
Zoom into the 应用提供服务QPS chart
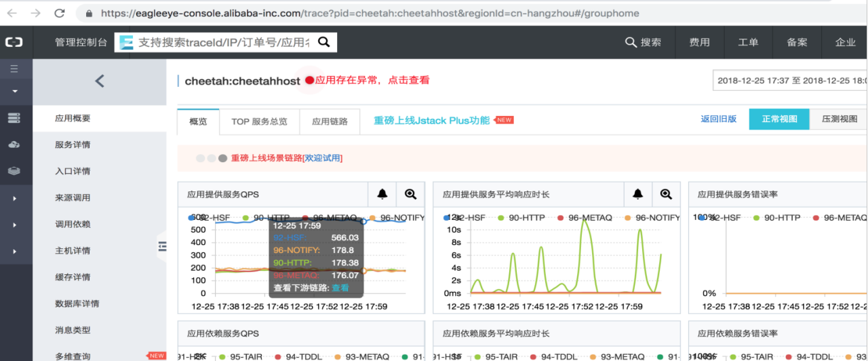pos(410,194)
